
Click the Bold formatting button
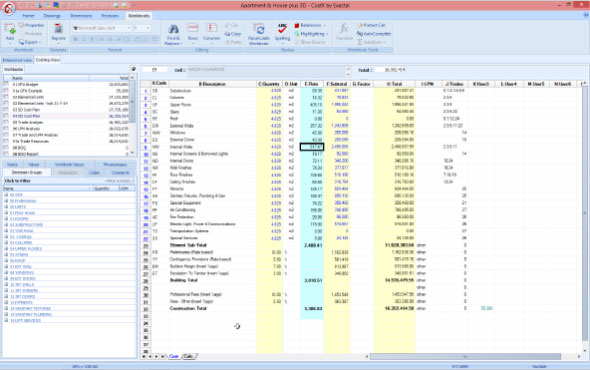pos(75,40)
